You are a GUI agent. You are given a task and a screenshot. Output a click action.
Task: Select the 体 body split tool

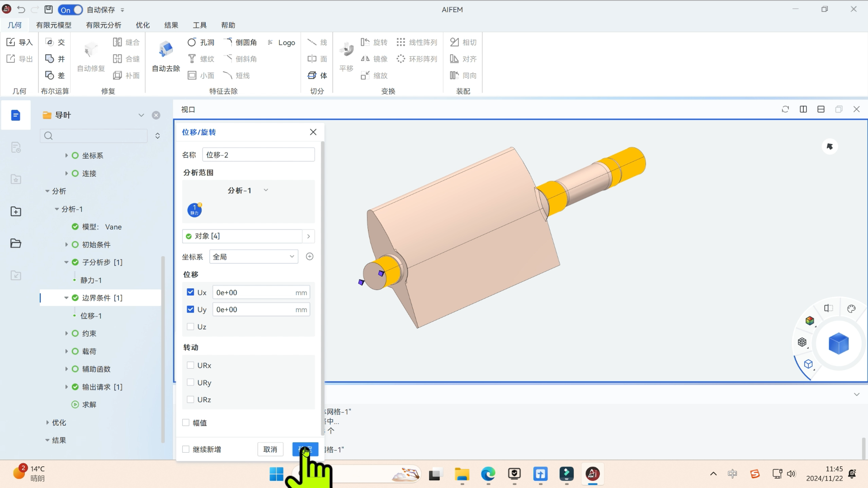[x=312, y=75]
